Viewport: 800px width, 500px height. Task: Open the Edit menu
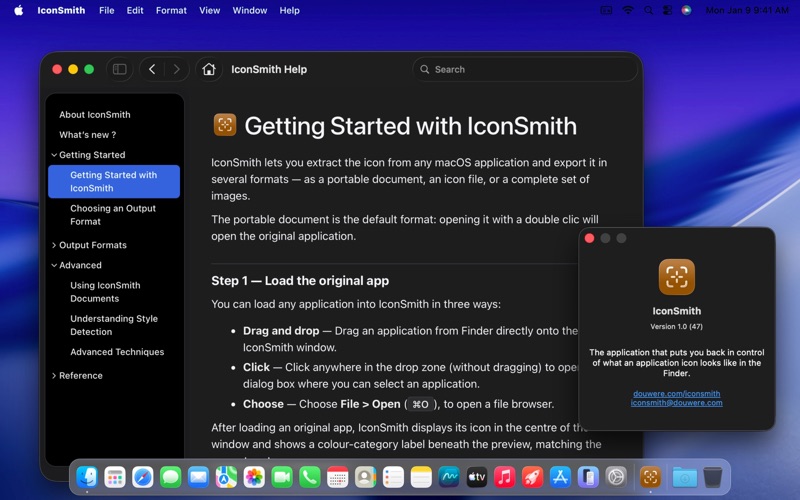pos(135,10)
